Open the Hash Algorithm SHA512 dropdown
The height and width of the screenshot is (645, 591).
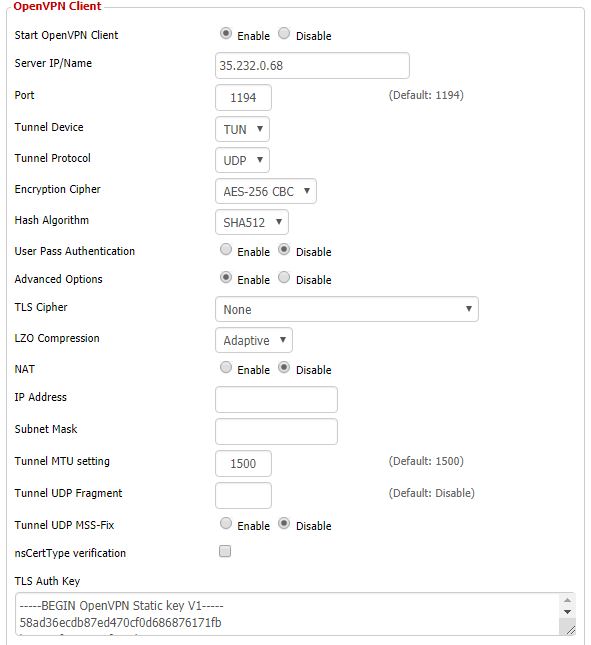[x=252, y=222]
